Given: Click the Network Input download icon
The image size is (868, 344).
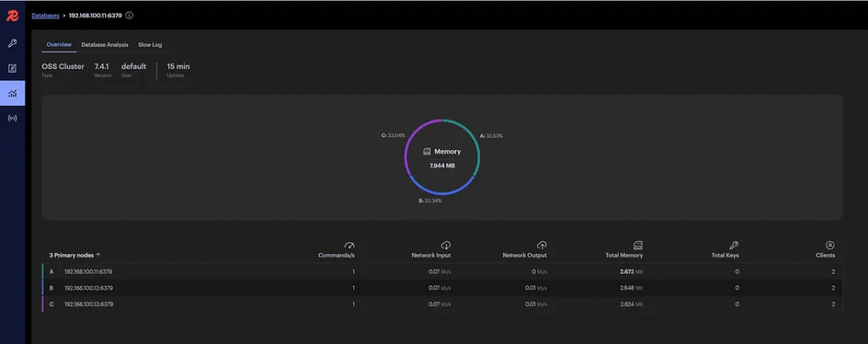Looking at the screenshot, I should point(446,245).
